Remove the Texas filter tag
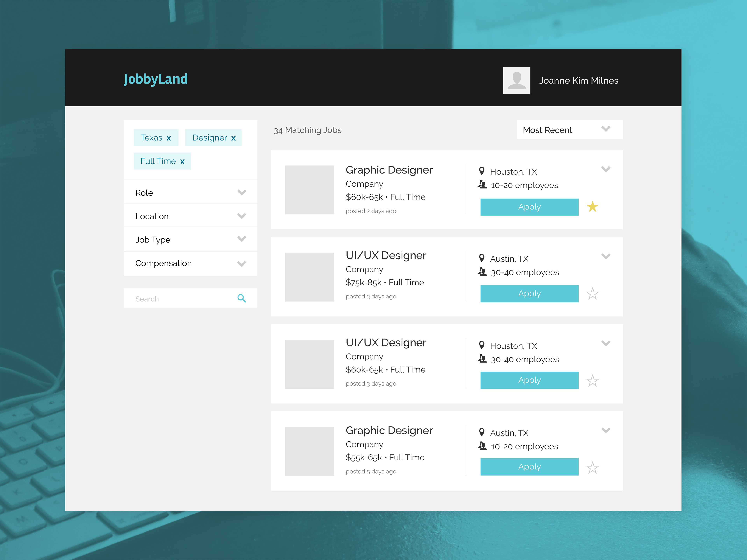Screen dimensions: 747x560 pyautogui.click(x=168, y=138)
